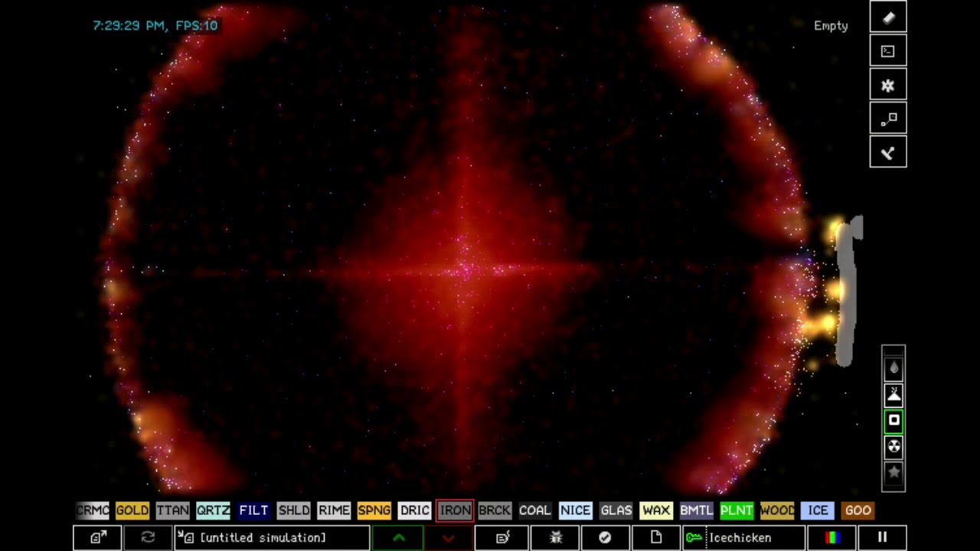The width and height of the screenshot is (980, 551).
Task: Select the SPNG element
Action: click(x=374, y=510)
